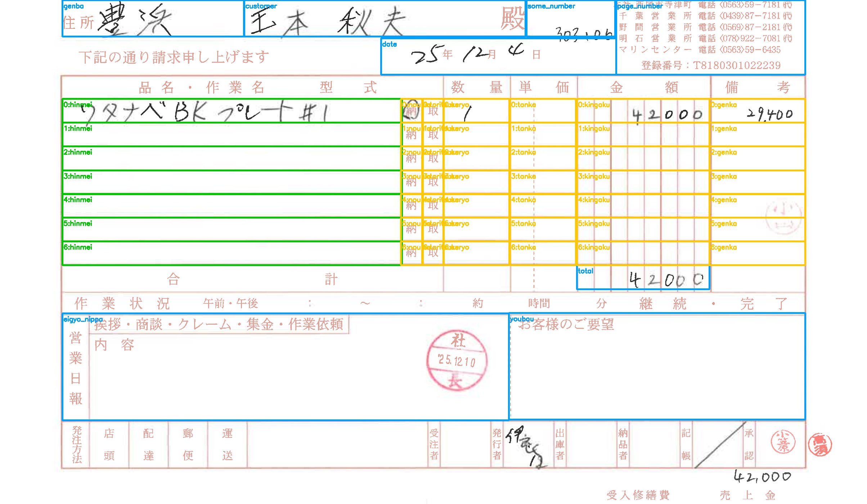Click the 店頭 order method cell
Viewport: 867px width, 504px height.
(x=109, y=445)
